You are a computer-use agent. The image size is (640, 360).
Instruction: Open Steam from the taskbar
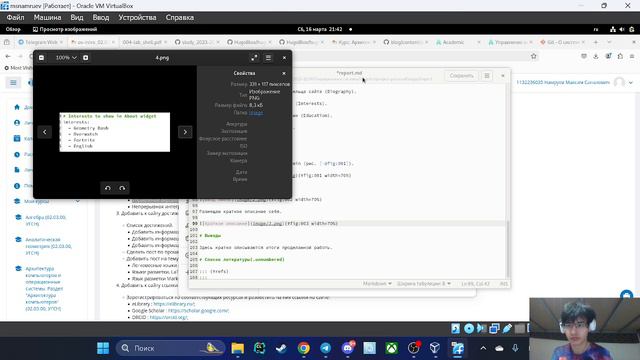(x=281, y=348)
